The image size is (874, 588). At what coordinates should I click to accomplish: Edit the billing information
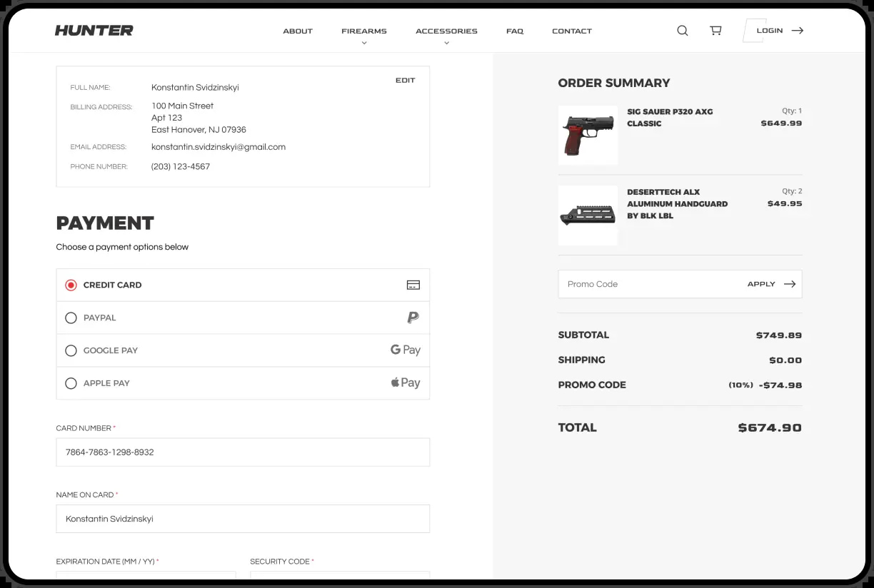[405, 80]
